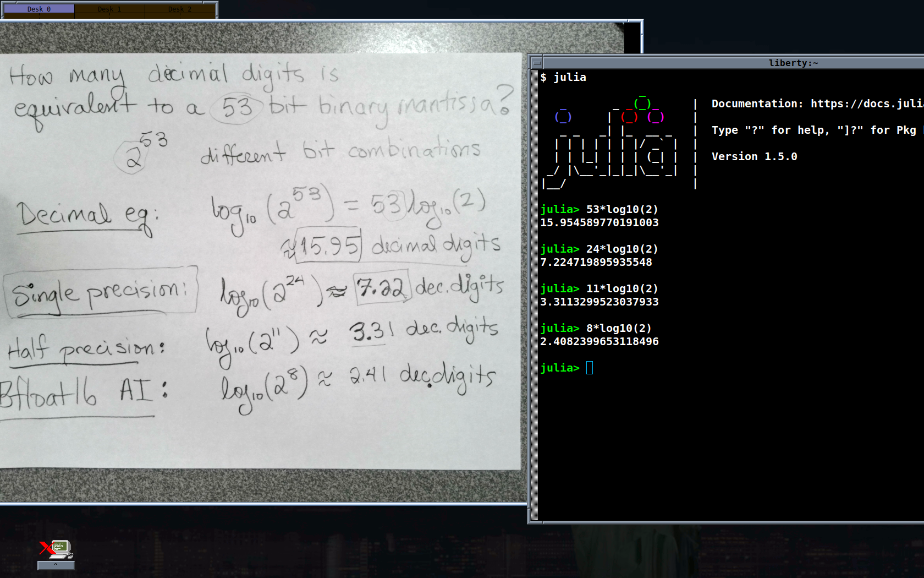Image resolution: width=924 pixels, height=578 pixels.
Task: Click the terminal desktop icon with red X
Action: [56, 549]
